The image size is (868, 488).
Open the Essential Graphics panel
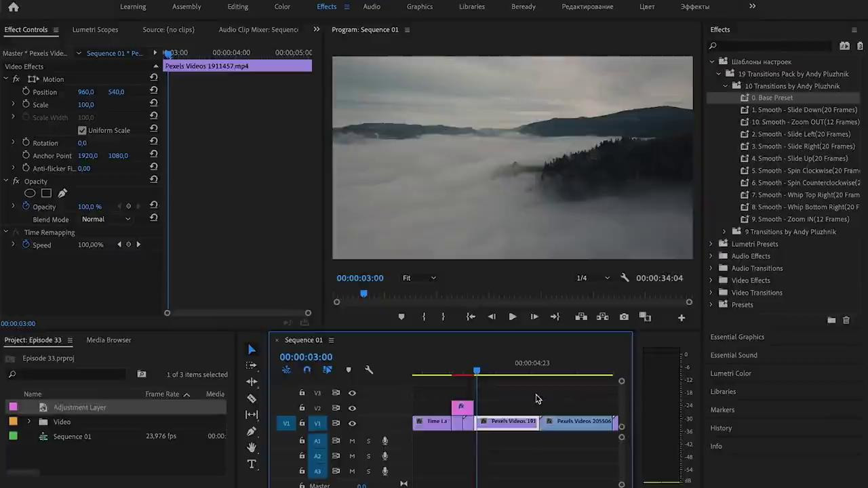[x=737, y=337]
